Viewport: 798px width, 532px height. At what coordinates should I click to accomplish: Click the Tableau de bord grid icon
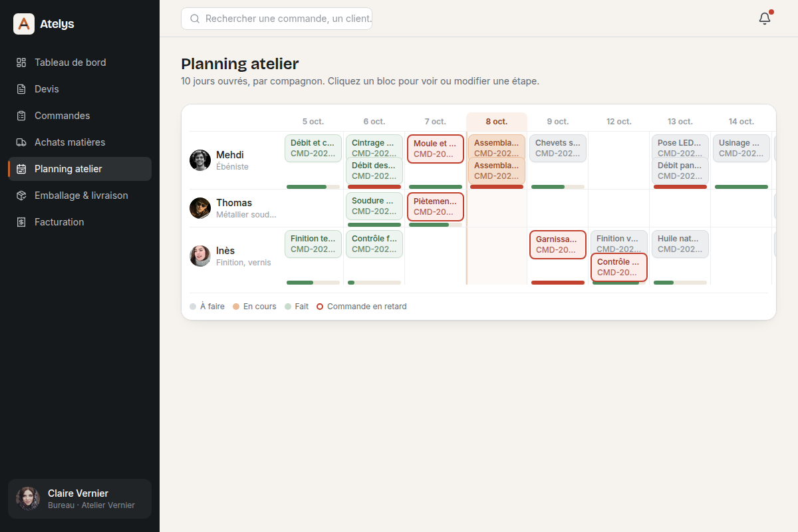click(x=21, y=63)
